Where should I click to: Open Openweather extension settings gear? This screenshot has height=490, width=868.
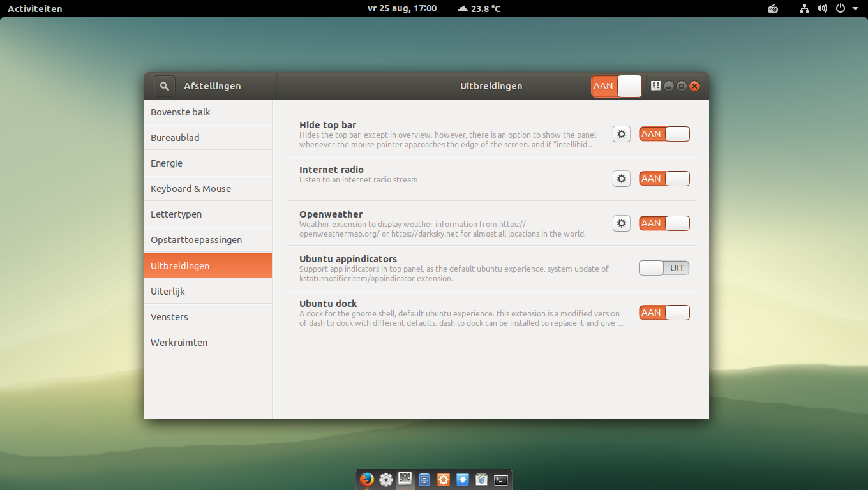point(622,223)
